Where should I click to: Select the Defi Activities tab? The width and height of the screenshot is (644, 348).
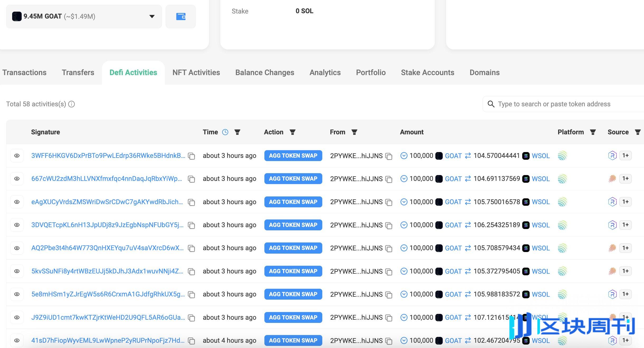(x=133, y=72)
